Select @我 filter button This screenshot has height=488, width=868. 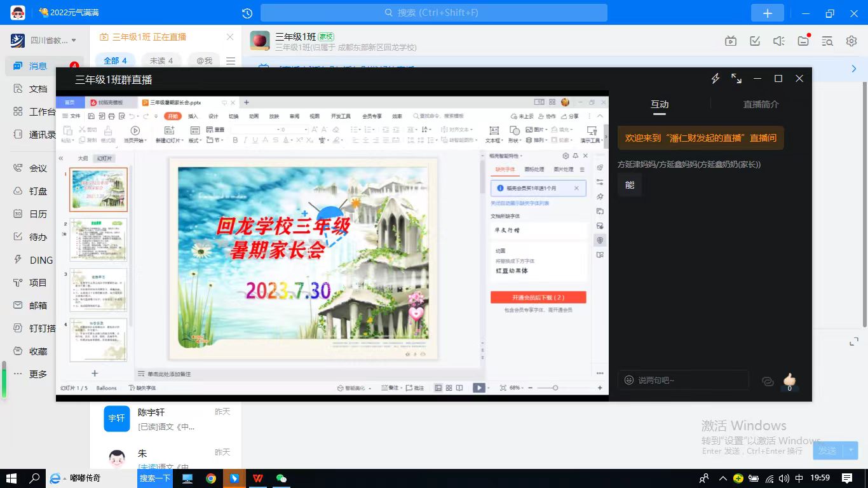tap(204, 61)
